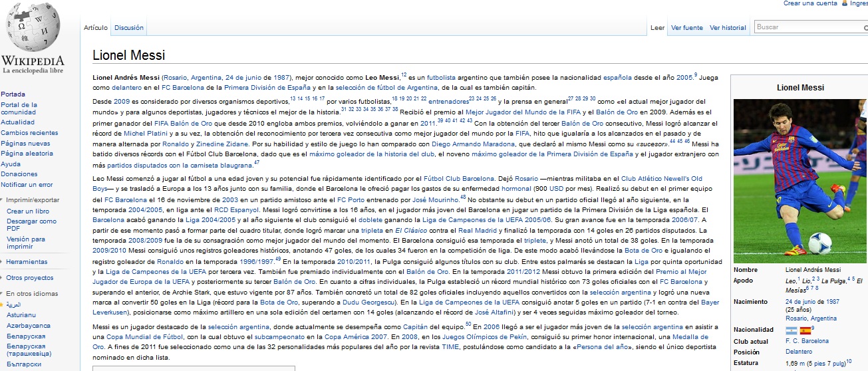This screenshot has width=868, height=371.
Task: Go to Página aleatoria in the sidebar
Action: (27, 153)
